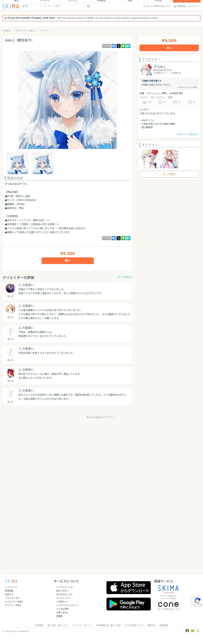Open 特定商取引法に基づく表示 link
The image size is (203, 644).
(109, 625)
